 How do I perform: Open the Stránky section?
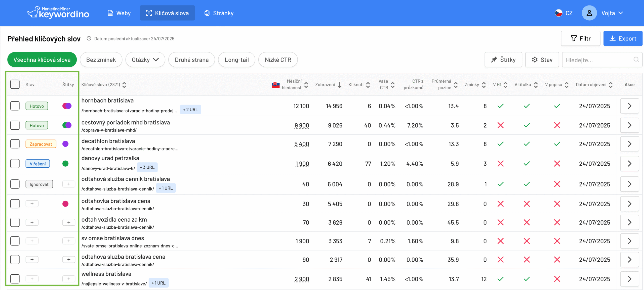[x=219, y=13]
